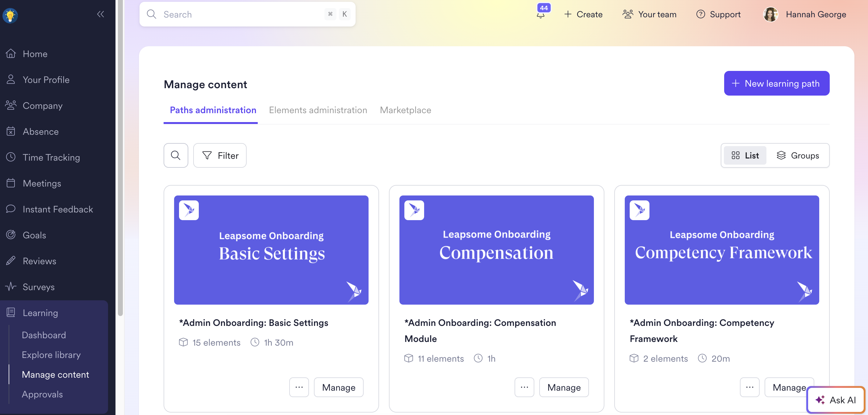The width and height of the screenshot is (868, 415).
Task: Switch to List view
Action: pos(745,155)
